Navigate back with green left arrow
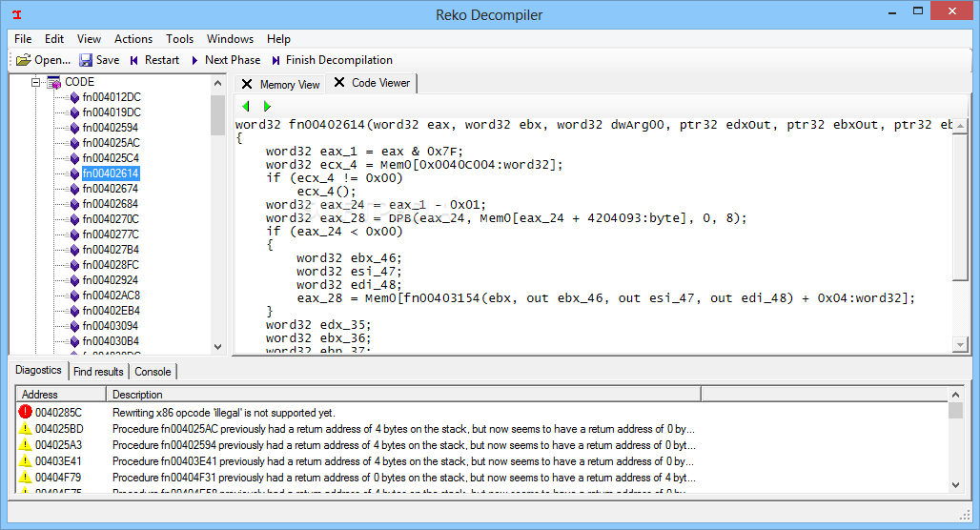The image size is (980, 530). tap(246, 106)
